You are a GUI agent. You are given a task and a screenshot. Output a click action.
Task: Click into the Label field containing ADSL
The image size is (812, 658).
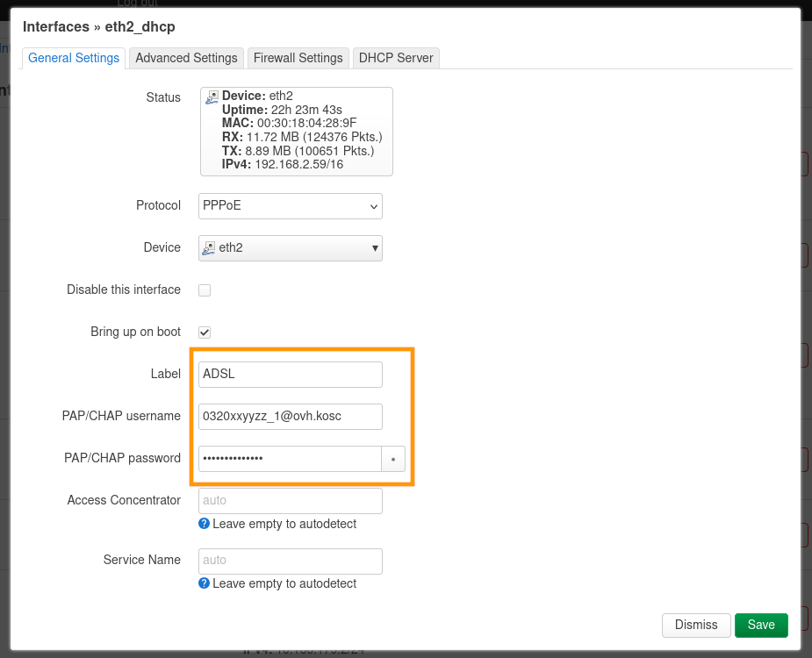[x=291, y=375]
